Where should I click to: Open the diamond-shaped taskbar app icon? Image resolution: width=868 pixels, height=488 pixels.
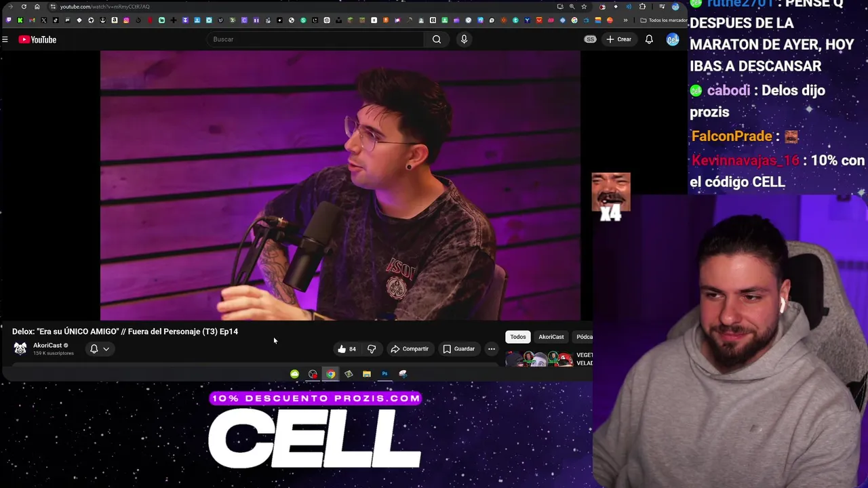[349, 374]
